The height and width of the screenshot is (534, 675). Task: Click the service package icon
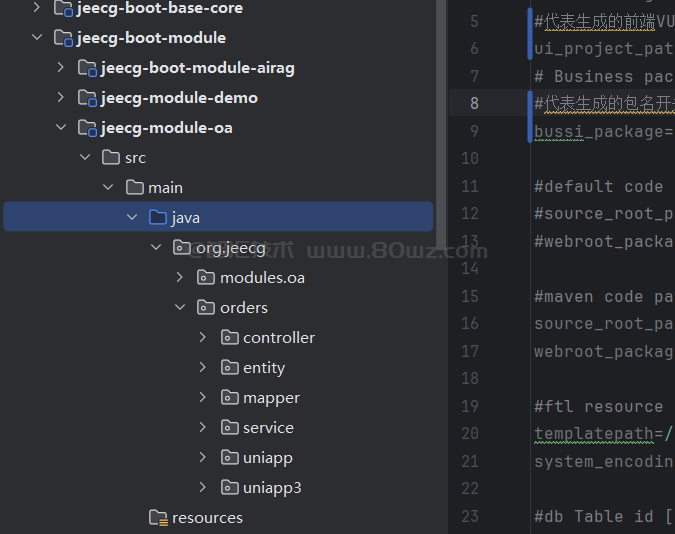pos(229,427)
